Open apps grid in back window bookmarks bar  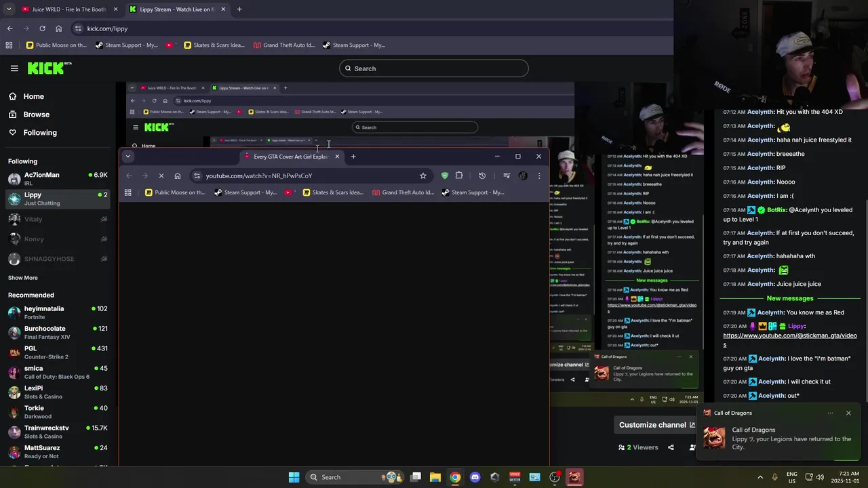(9, 45)
